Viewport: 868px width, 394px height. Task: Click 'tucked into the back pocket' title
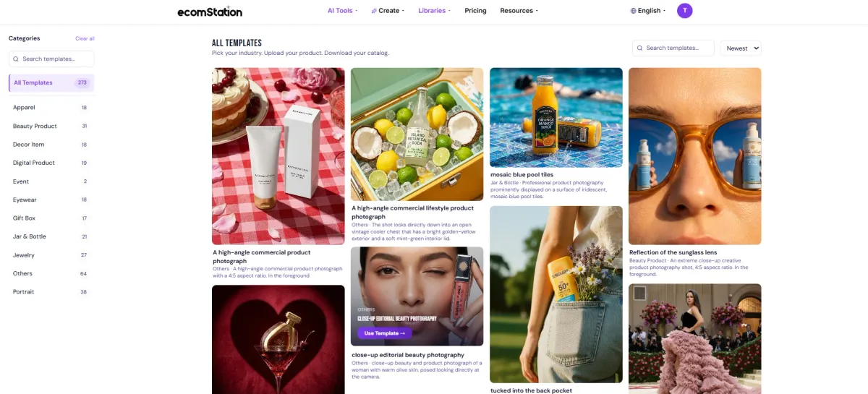pos(532,390)
